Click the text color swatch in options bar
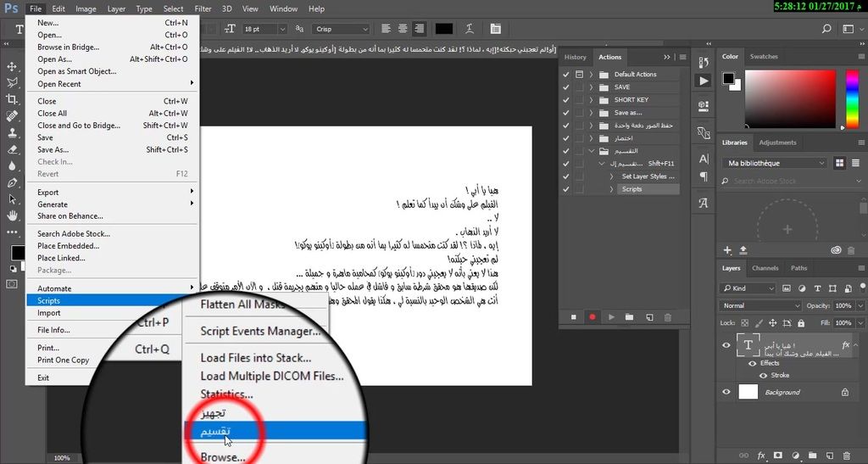868x464 pixels. (x=444, y=29)
